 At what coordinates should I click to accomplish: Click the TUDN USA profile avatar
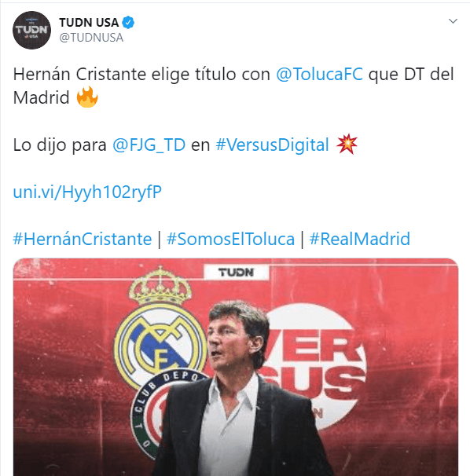pos(31,30)
